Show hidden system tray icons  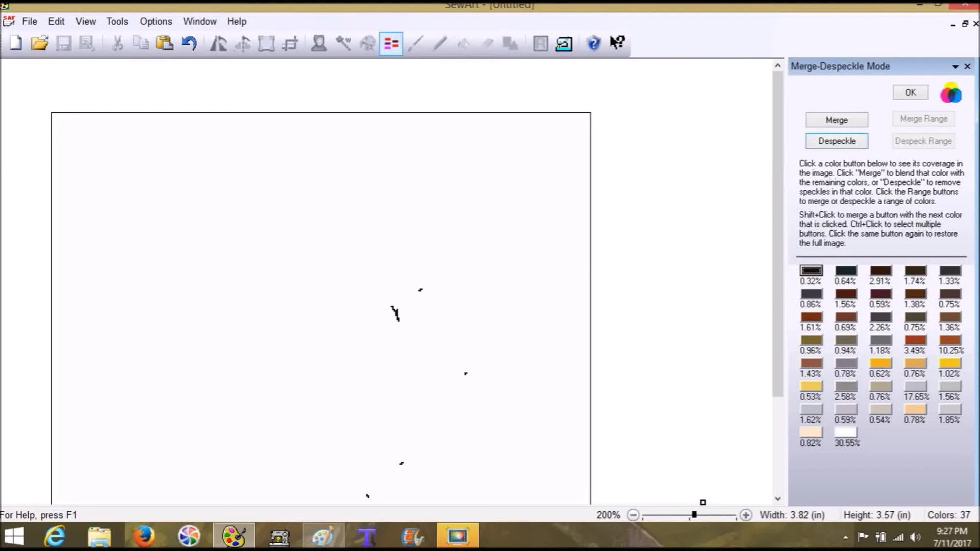pos(845,537)
